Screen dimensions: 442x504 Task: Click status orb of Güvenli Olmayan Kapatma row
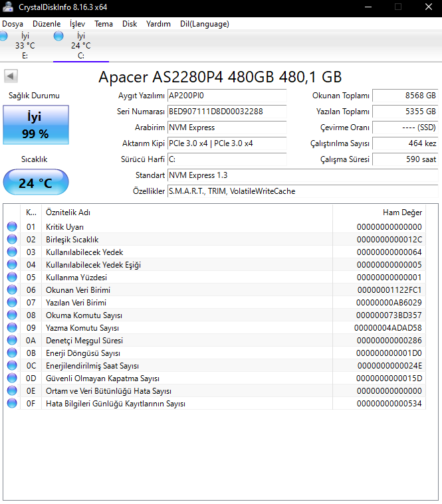click(12, 378)
